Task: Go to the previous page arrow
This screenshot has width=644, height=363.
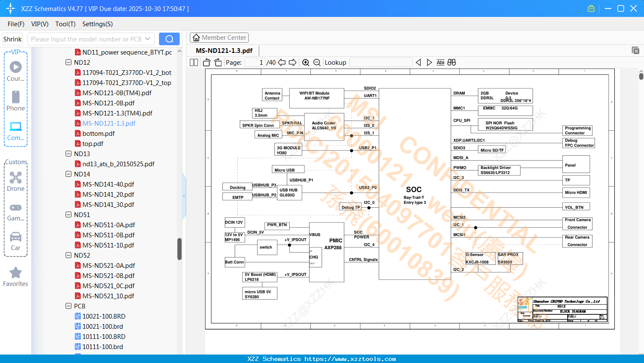Action: point(282,63)
